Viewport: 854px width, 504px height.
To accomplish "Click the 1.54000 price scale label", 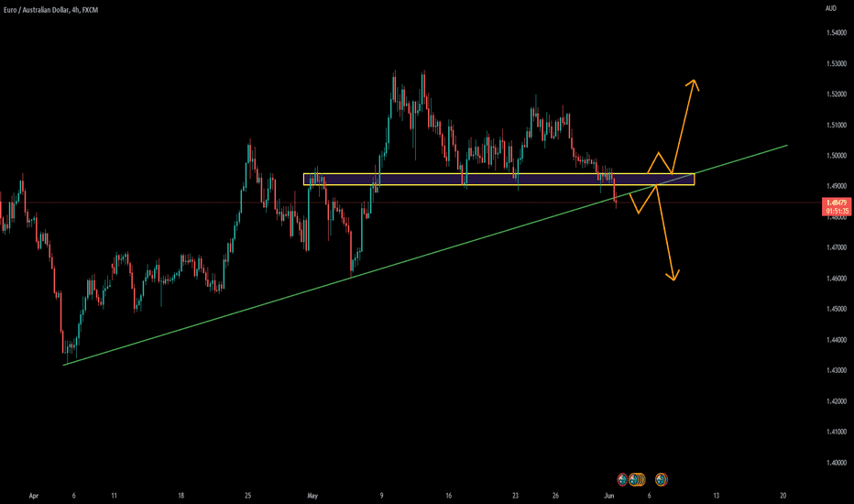I will [836, 33].
